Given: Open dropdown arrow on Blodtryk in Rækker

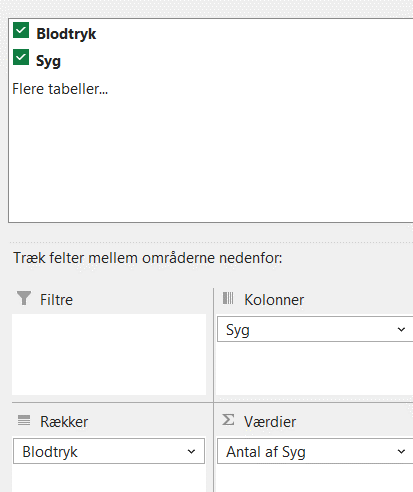Looking at the screenshot, I should pyautogui.click(x=191, y=451).
